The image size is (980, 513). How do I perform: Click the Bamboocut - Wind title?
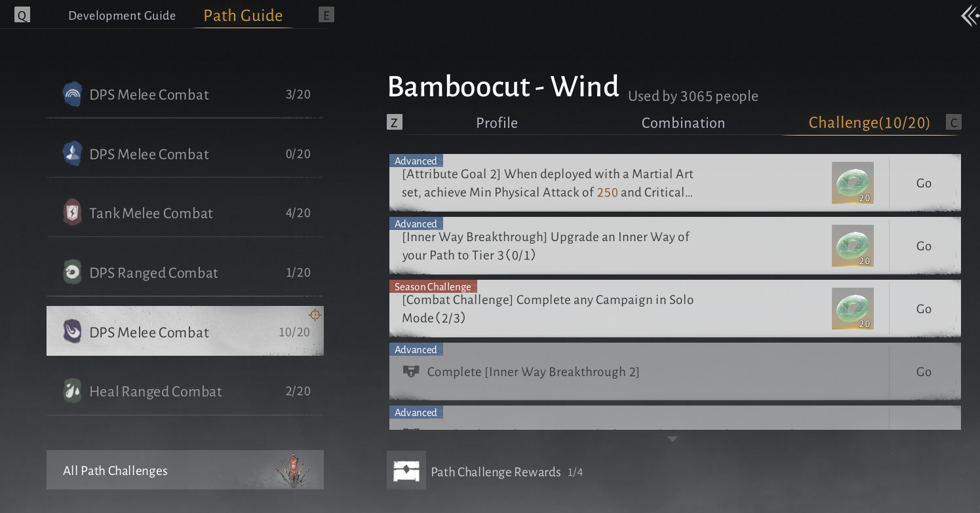point(503,86)
